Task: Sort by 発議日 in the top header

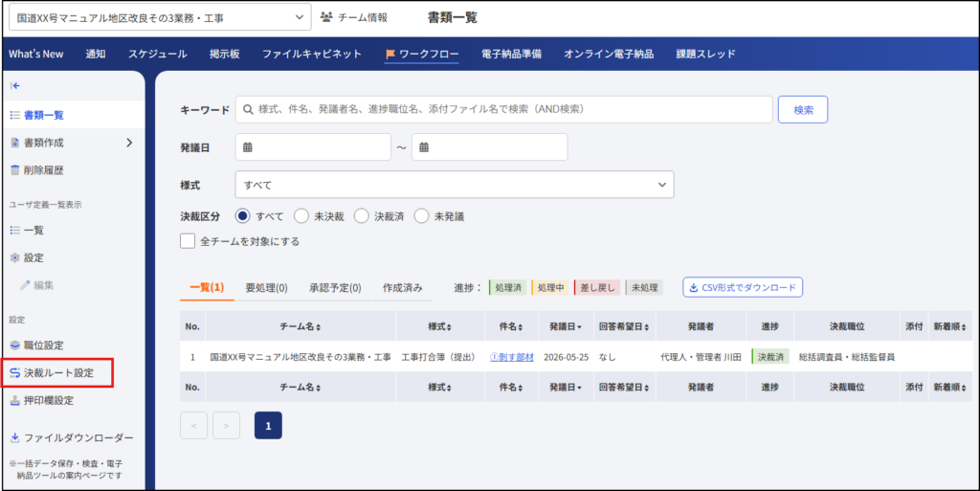Action: [566, 326]
